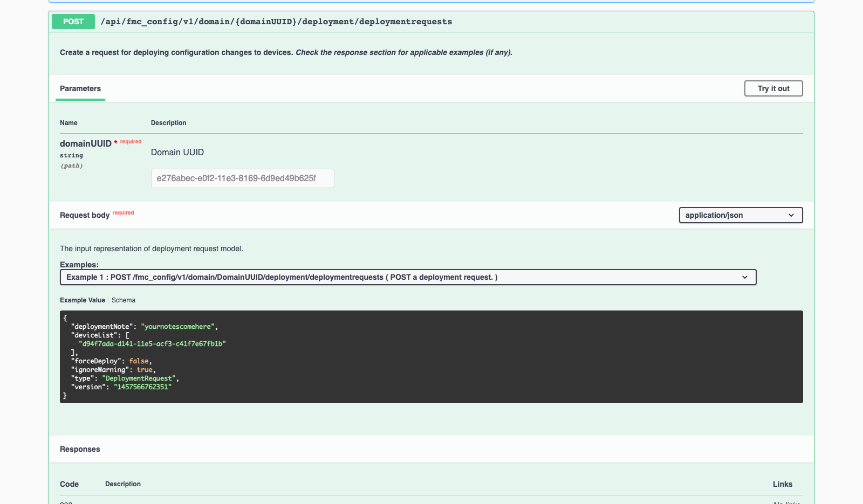Click the (path) label under domainUUID

(72, 165)
